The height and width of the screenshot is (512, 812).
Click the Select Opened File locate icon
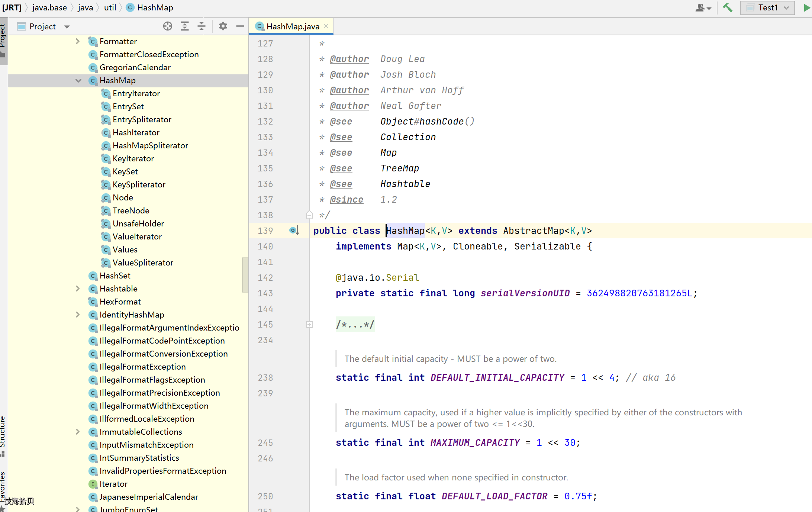(168, 26)
